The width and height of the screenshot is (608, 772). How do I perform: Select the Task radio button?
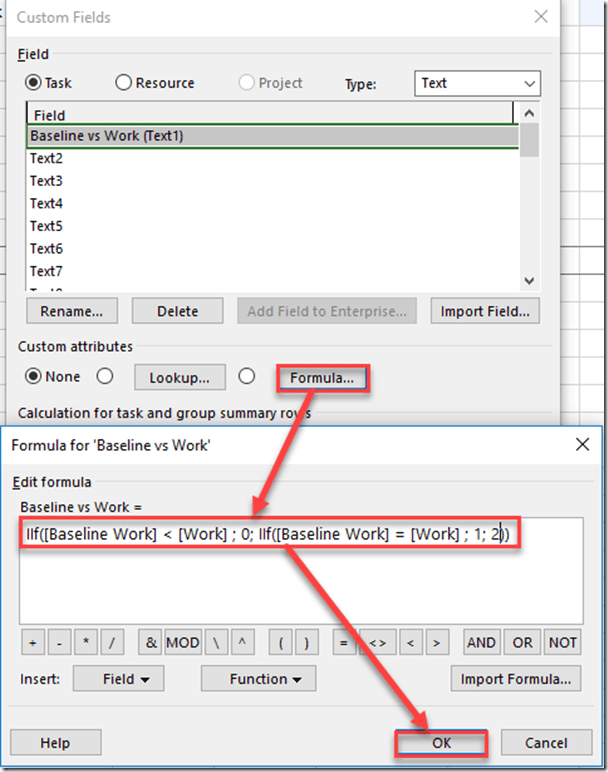(x=34, y=83)
